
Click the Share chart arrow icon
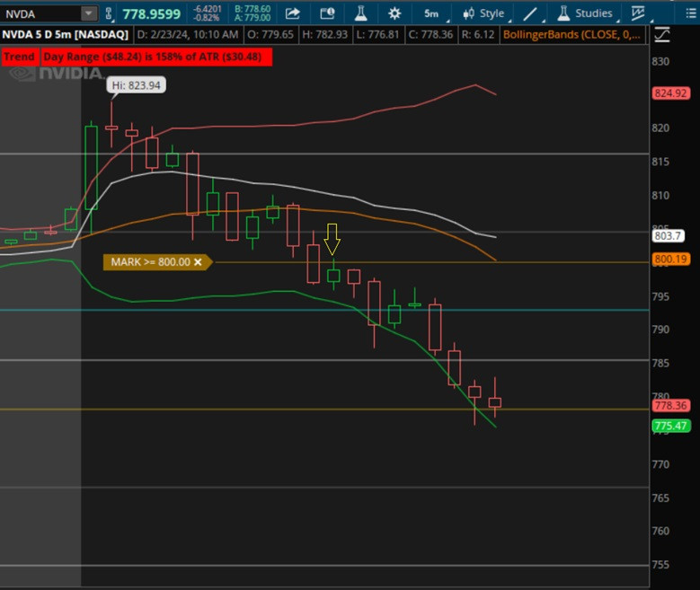coord(292,13)
